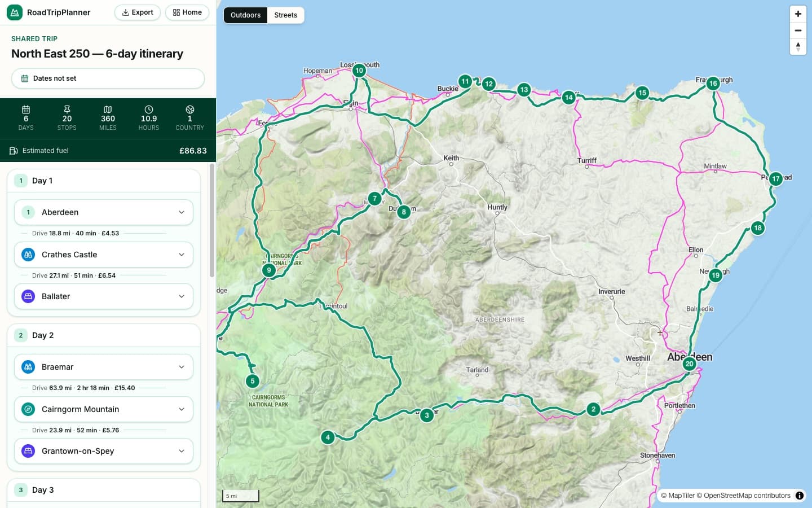Image resolution: width=812 pixels, height=508 pixels.
Task: Expand the Braemar stop
Action: pos(104,367)
